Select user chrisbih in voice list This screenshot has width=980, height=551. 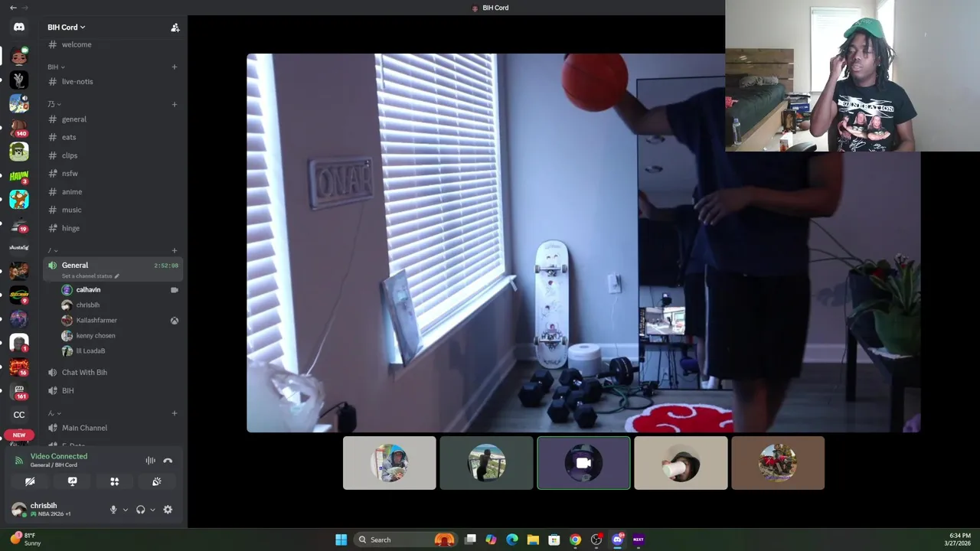click(x=119, y=305)
